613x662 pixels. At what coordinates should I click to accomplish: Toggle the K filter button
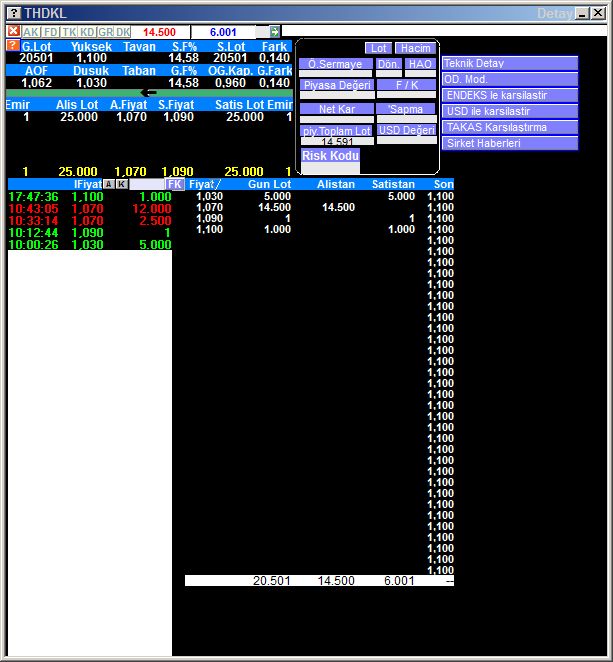(122, 185)
